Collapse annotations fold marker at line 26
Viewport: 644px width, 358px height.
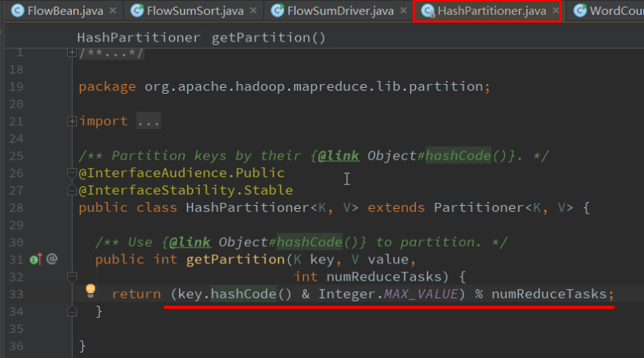pos(72,173)
